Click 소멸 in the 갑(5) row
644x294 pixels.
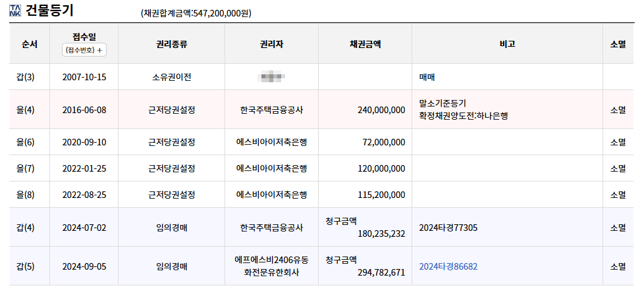(x=618, y=266)
